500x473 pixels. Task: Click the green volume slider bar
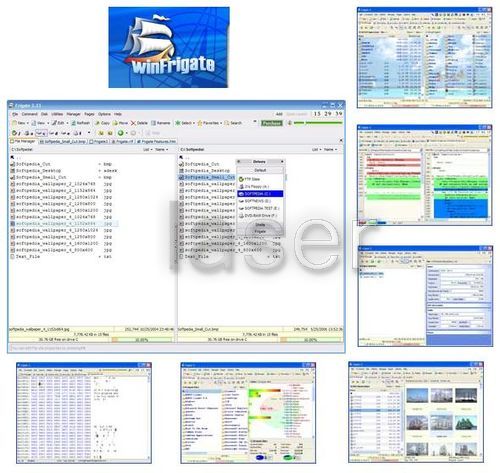pos(318,123)
